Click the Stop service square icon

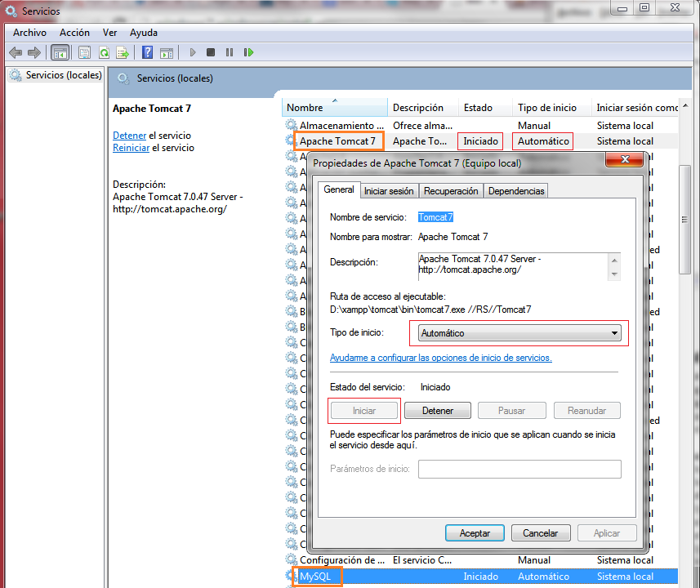click(211, 53)
